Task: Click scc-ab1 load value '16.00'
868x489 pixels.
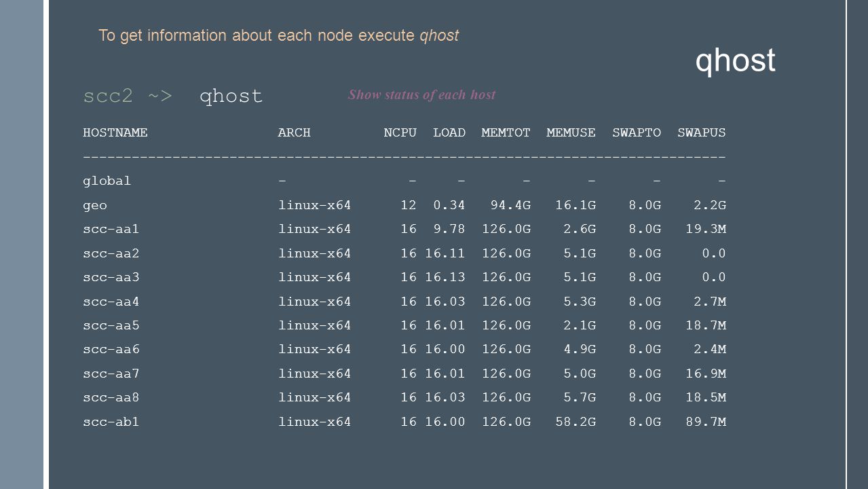Action: click(x=445, y=422)
